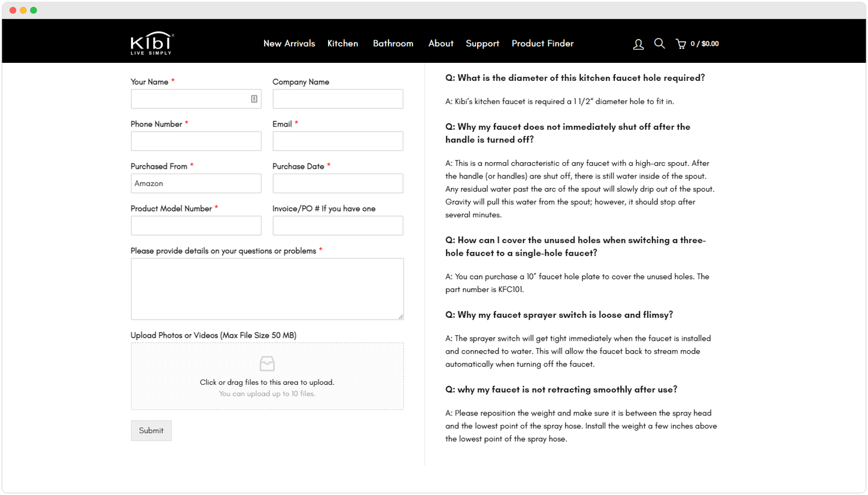The width and height of the screenshot is (868, 495).
Task: Click the question about covering unused holes
Action: tap(576, 247)
